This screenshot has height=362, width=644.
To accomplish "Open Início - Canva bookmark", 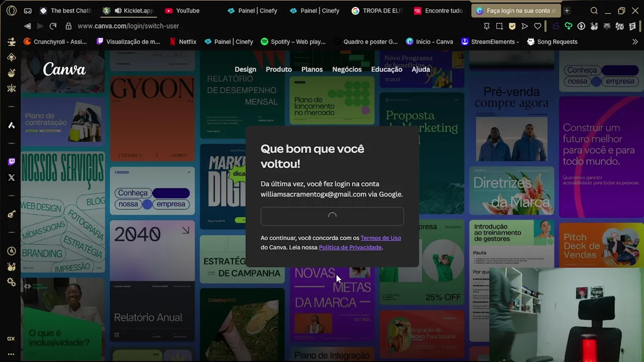I will coord(429,42).
